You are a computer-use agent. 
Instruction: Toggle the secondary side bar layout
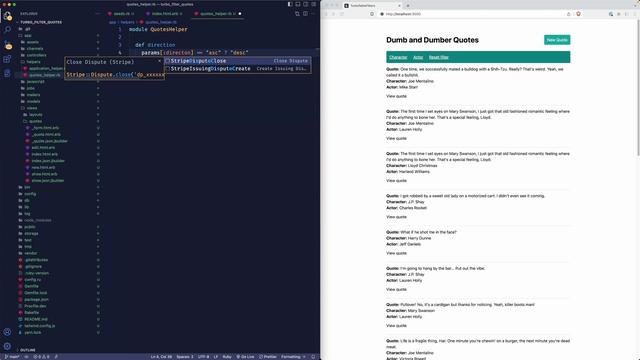(x=306, y=4)
